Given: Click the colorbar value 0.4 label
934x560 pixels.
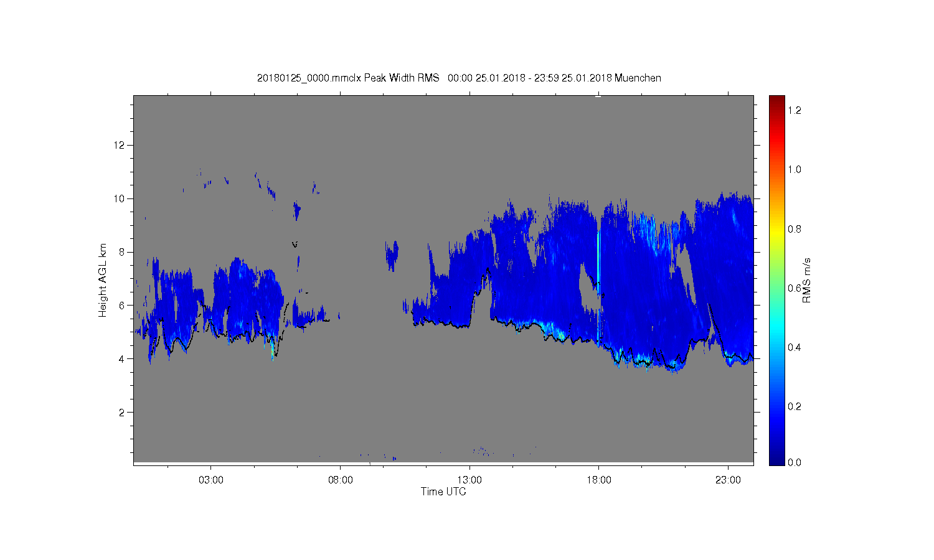Looking at the screenshot, I should tap(794, 347).
